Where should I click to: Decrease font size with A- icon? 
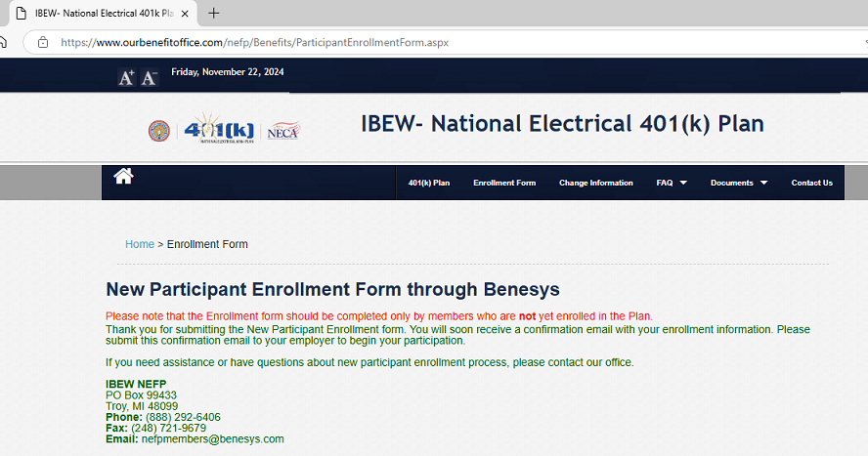tap(149, 78)
